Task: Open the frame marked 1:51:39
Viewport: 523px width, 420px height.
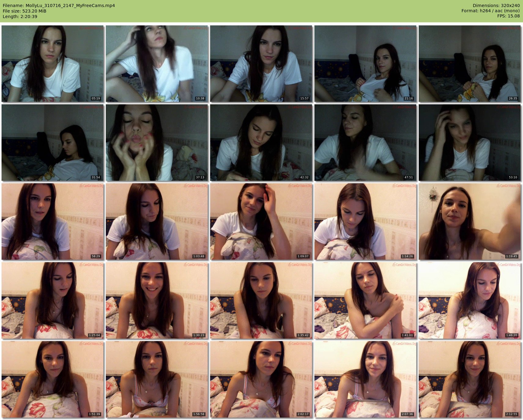Action: (53, 379)
